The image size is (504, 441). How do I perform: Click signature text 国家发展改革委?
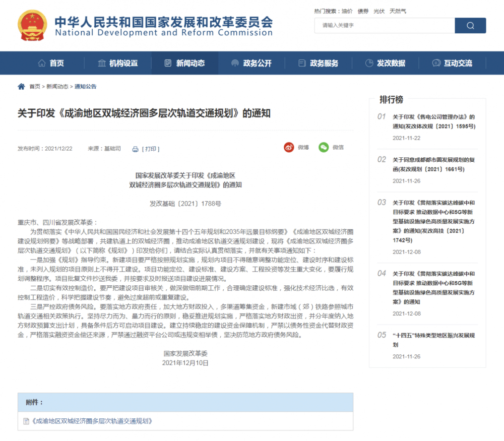(185, 354)
